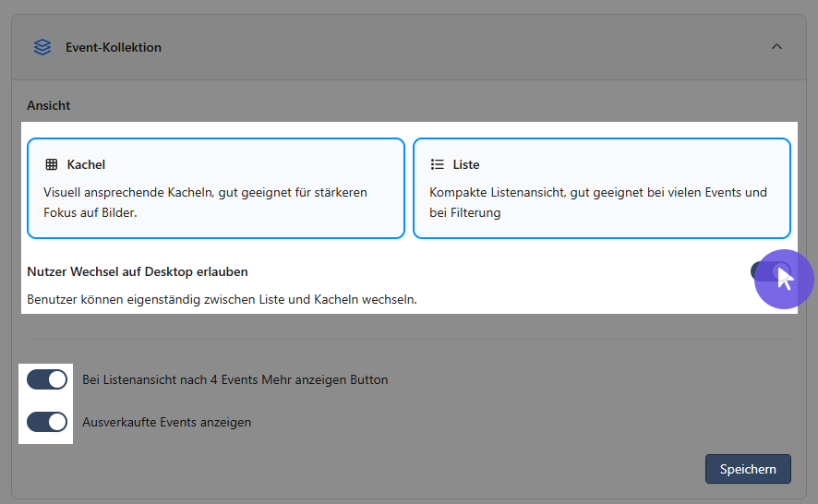Click the Bei Listenansicht nach 4 Events label

235,379
